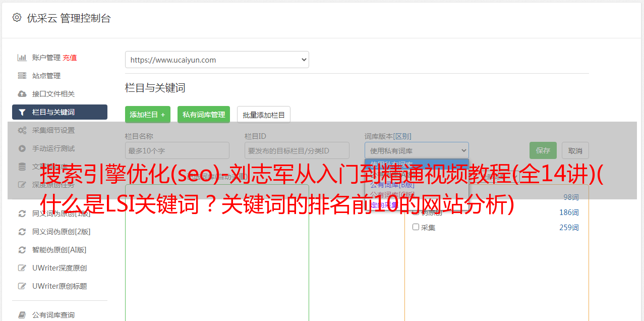Open 同义词伪原创[2版] in the sidebar
The image size is (644, 321).
pos(62,232)
